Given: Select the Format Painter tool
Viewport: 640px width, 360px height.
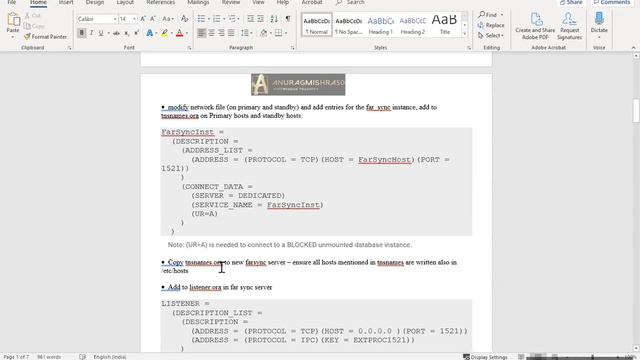Looking at the screenshot, I should (x=45, y=37).
